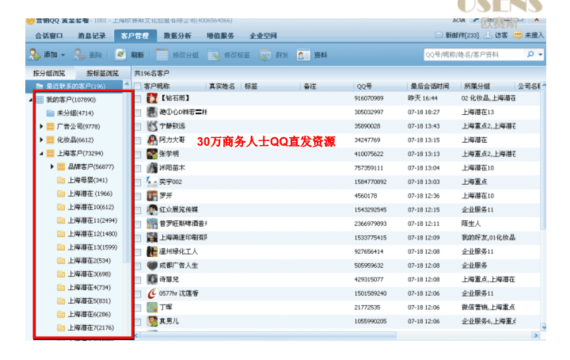Select the 客户管理 tab
The height and width of the screenshot is (360, 570).
click(135, 36)
